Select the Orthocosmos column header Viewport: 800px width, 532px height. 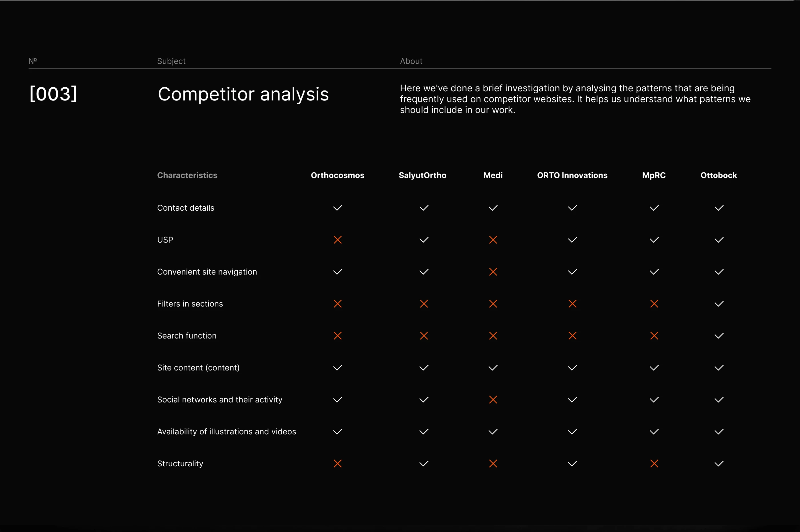337,176
